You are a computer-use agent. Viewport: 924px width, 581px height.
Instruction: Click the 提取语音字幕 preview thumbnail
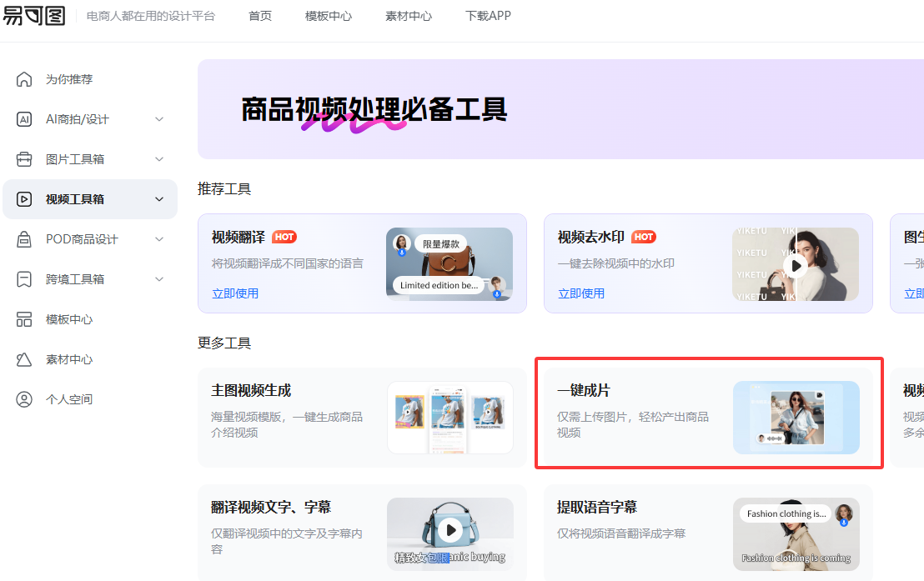(796, 534)
